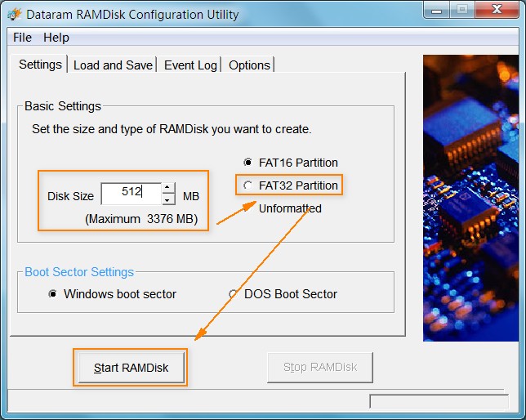This screenshot has height=420, width=526.
Task: Open the Help menu
Action: [x=56, y=38]
